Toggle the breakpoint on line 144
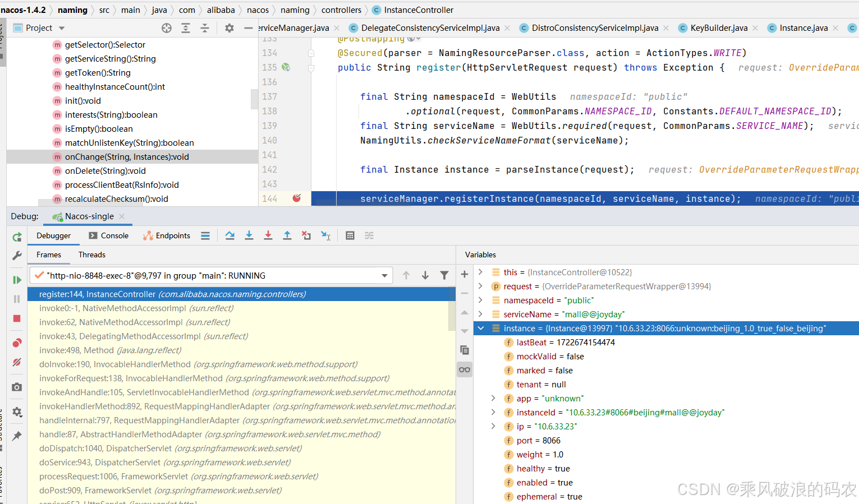This screenshot has width=859, height=504. point(297,198)
